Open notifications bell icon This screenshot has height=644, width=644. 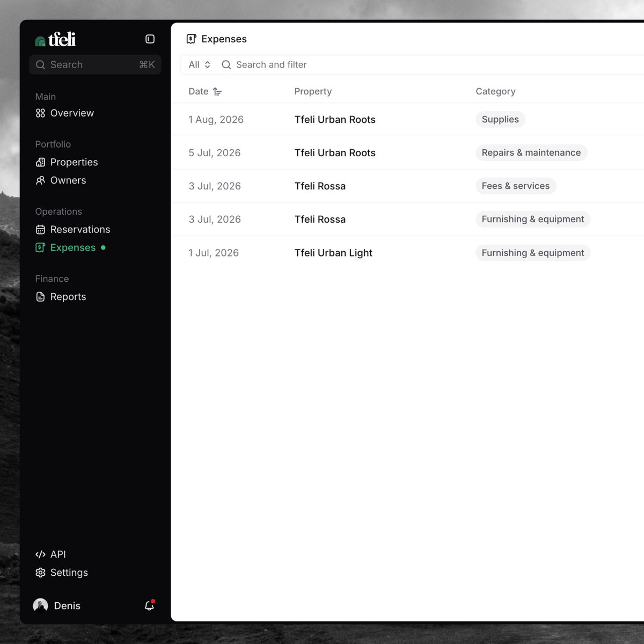[150, 605]
